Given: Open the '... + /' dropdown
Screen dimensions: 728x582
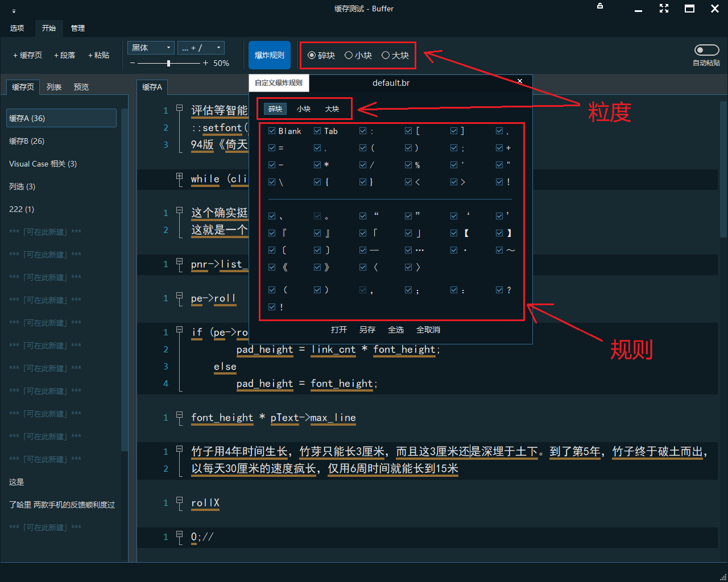Looking at the screenshot, I should 201,48.
